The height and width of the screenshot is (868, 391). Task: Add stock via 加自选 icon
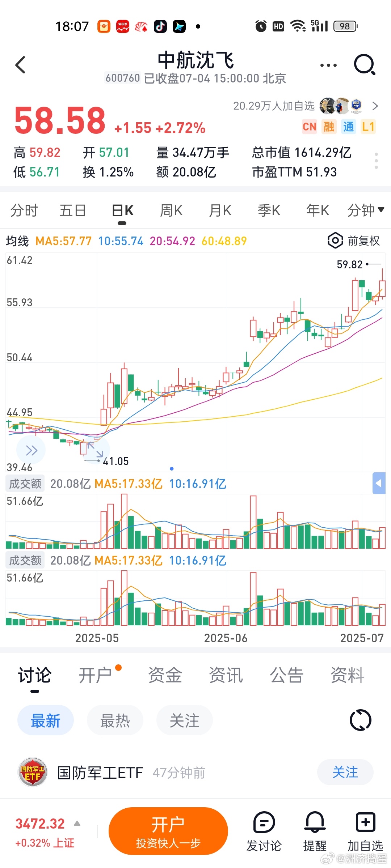point(365,832)
